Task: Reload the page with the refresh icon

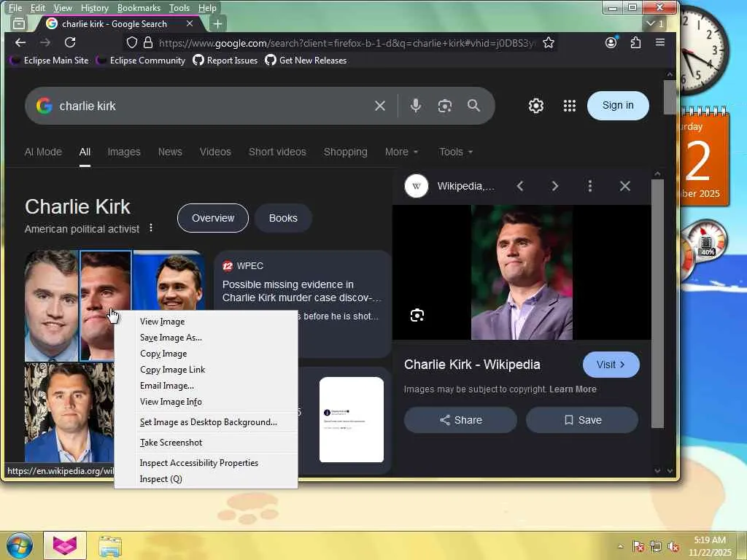Action: point(70,42)
